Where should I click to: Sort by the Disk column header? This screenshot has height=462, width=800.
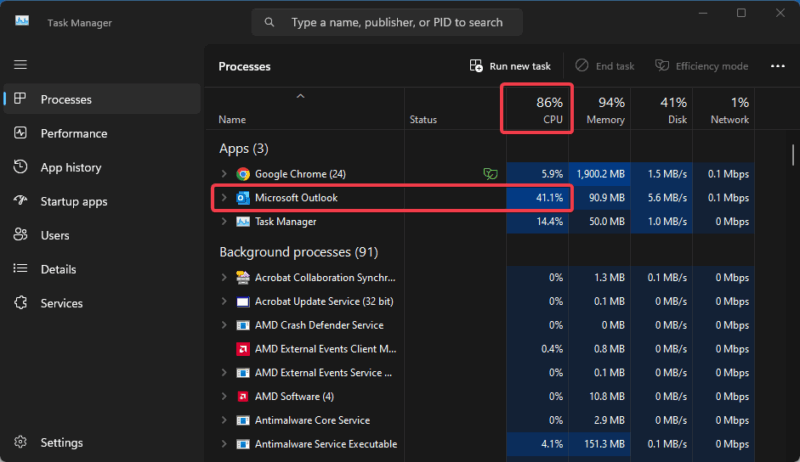tap(662, 109)
